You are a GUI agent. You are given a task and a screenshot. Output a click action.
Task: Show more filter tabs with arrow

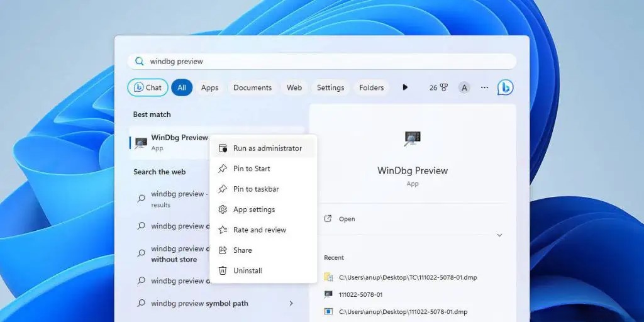pos(405,87)
